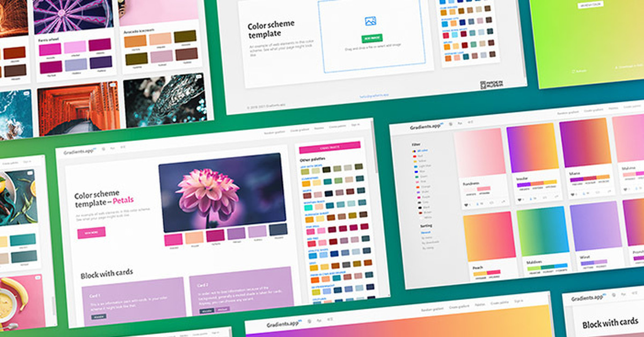The width and height of the screenshot is (644, 337).
Task: Click the pink swatch under the flower photo
Action: (173, 239)
